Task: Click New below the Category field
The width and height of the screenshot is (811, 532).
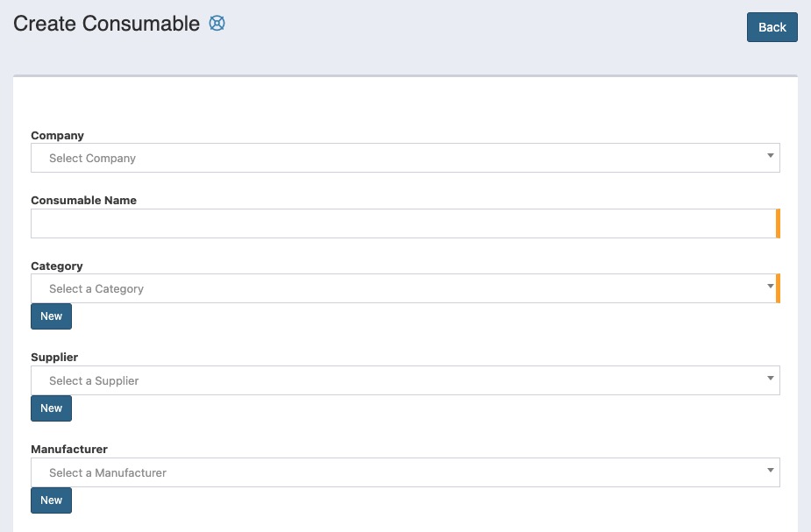Action: coord(51,316)
